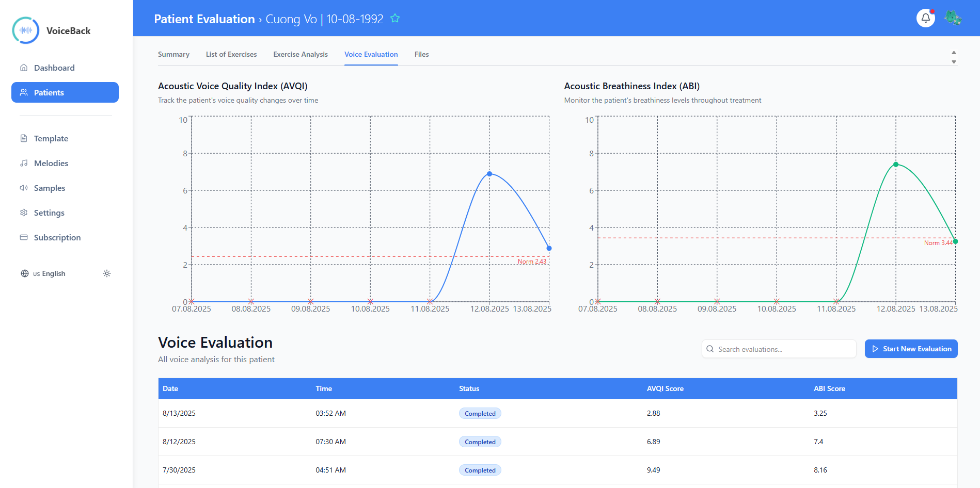Image resolution: width=980 pixels, height=488 pixels.
Task: Click Patient Evaluation breadcrumb link
Action: pos(204,19)
